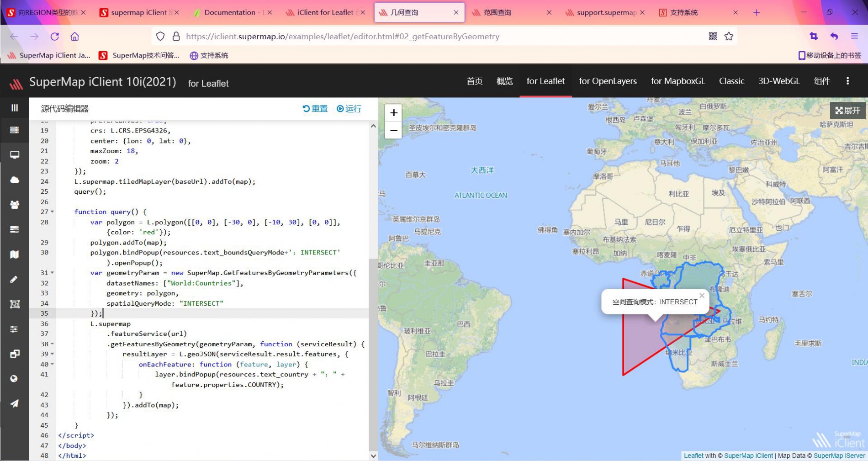Click the 运行 run button
This screenshot has width=868, height=461.
[x=349, y=109]
